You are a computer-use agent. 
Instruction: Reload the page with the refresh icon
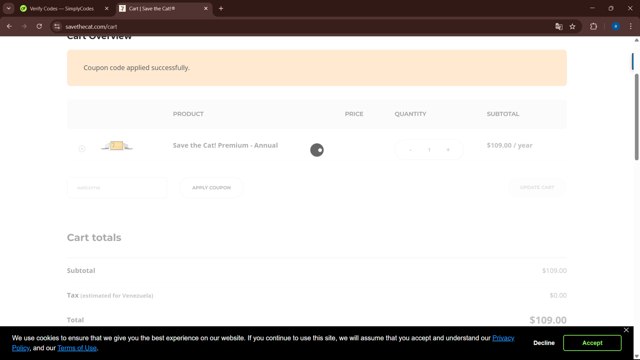pos(39,27)
